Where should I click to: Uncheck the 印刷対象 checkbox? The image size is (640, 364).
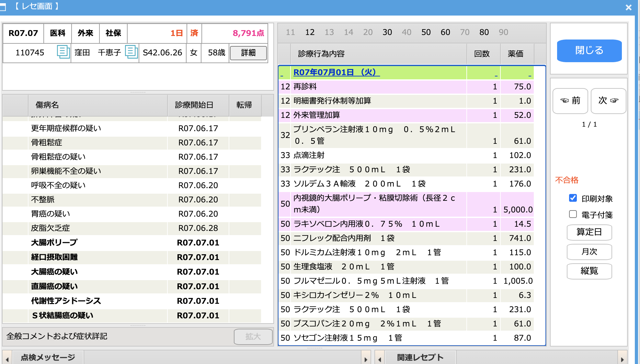click(573, 198)
